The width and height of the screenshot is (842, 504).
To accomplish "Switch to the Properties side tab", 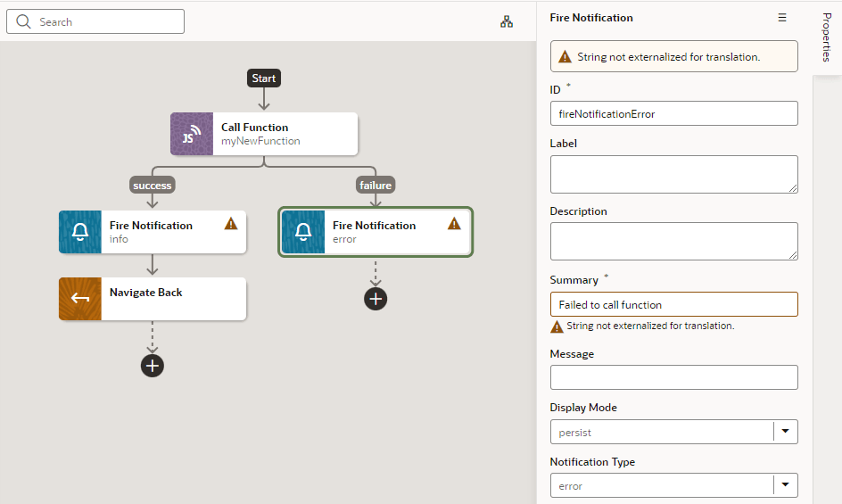I will [x=827, y=37].
